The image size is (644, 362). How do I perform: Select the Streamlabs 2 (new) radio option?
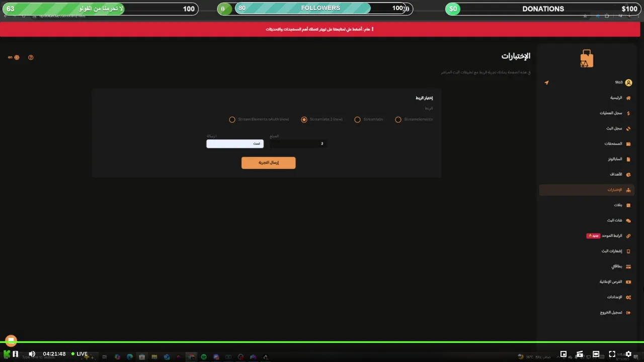click(304, 120)
